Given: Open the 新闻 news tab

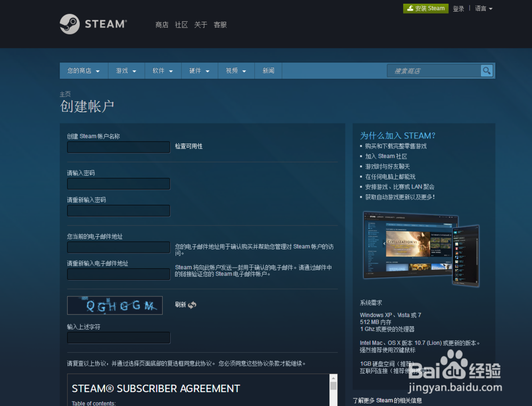Looking at the screenshot, I should pos(268,71).
